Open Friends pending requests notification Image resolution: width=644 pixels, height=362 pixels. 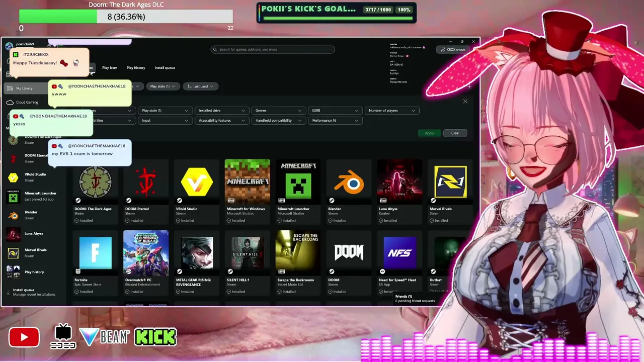pos(415,299)
